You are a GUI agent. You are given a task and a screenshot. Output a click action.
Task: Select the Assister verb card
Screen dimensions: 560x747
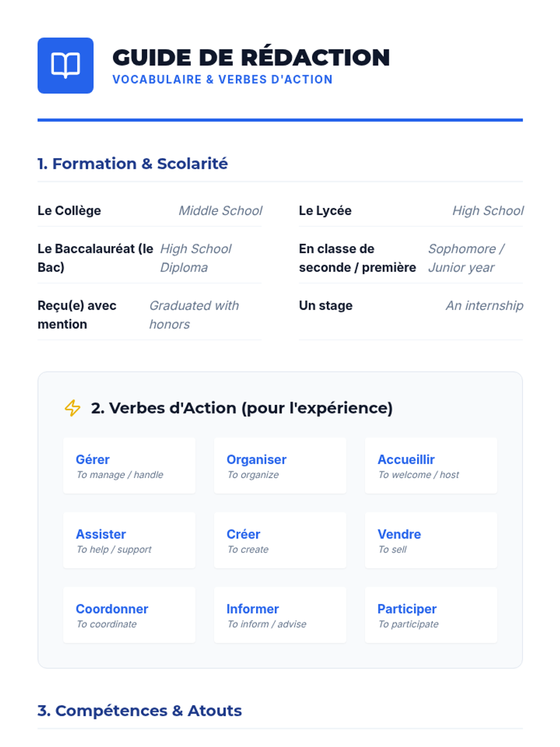[129, 541]
